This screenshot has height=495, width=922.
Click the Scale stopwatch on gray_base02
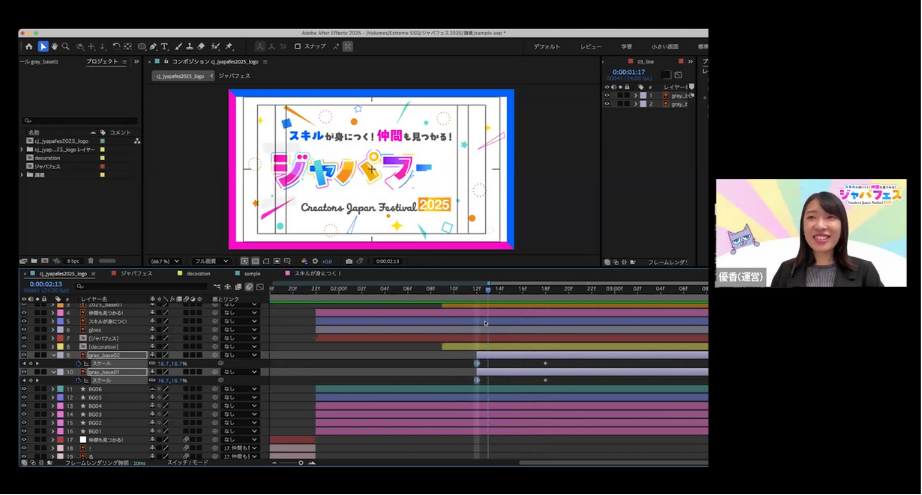click(x=78, y=364)
